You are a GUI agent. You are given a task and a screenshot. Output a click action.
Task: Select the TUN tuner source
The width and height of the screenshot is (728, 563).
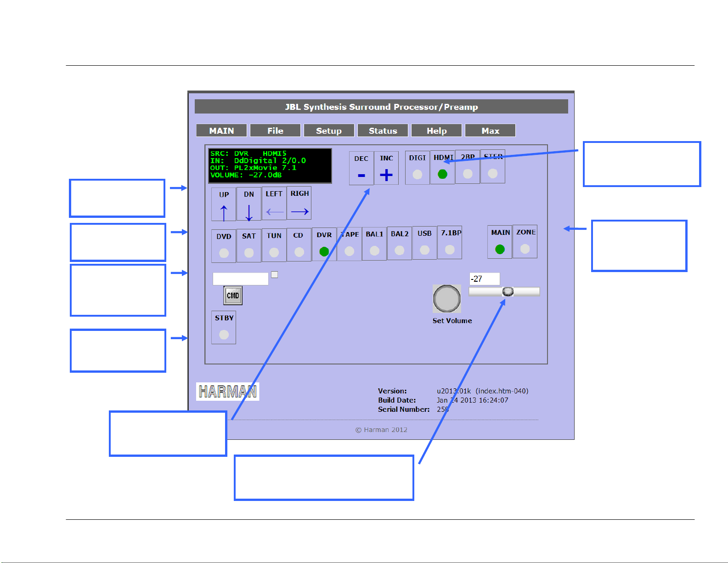pos(274,245)
